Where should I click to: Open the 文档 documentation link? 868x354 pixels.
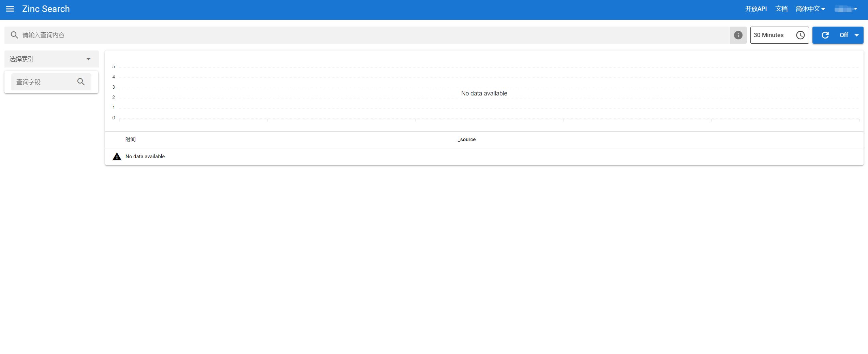pyautogui.click(x=781, y=9)
